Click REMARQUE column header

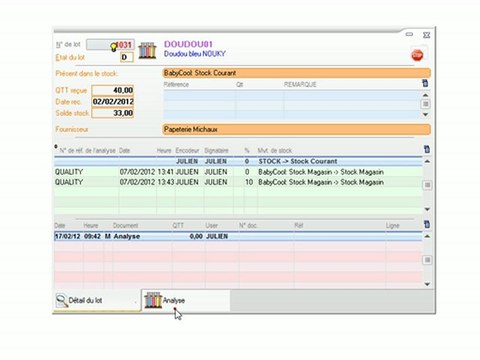(x=300, y=85)
